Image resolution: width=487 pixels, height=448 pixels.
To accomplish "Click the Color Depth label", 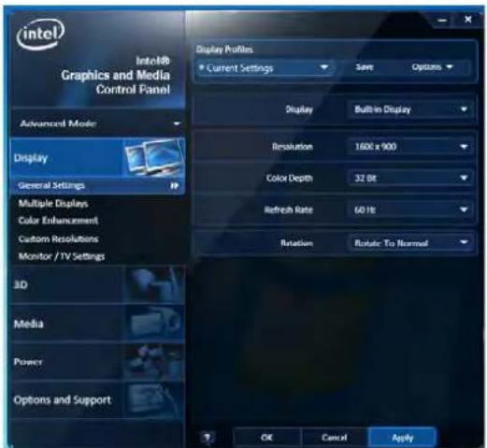I will pos(289,178).
